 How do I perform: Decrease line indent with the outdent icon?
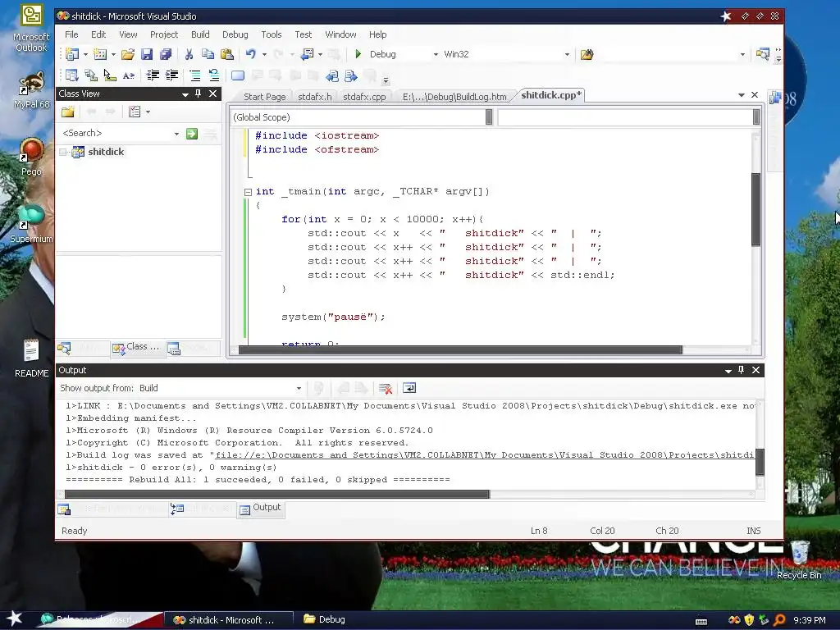[153, 75]
